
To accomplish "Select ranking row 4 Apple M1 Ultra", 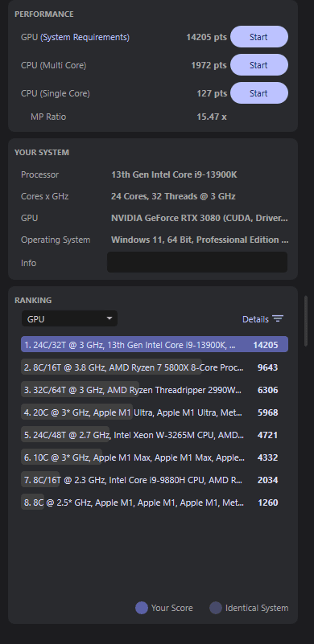I will [155, 412].
